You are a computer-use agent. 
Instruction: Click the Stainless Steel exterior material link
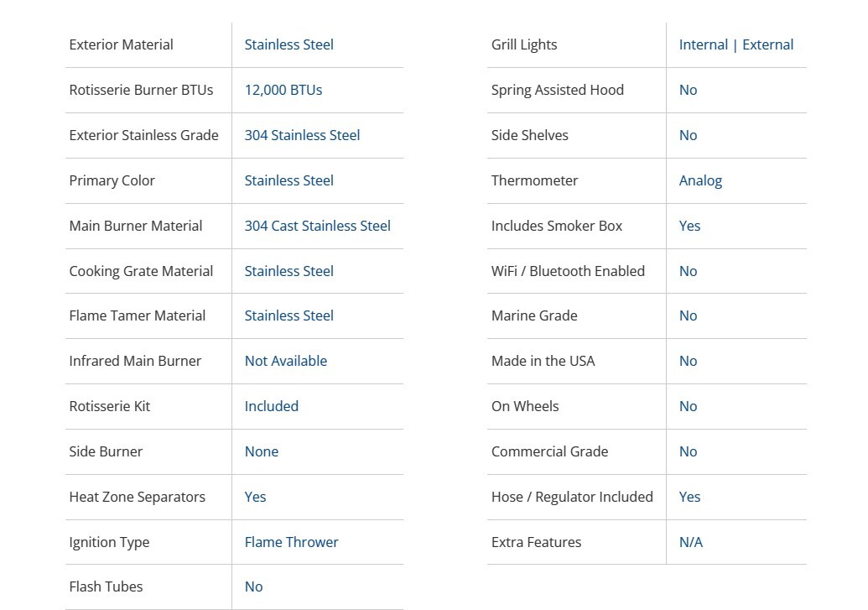pyautogui.click(x=288, y=44)
